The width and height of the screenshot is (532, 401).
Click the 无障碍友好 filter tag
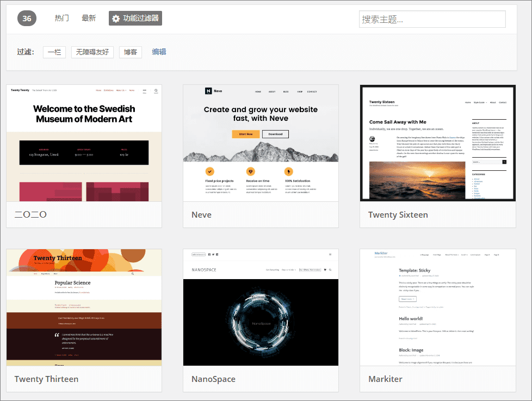pyautogui.click(x=92, y=52)
